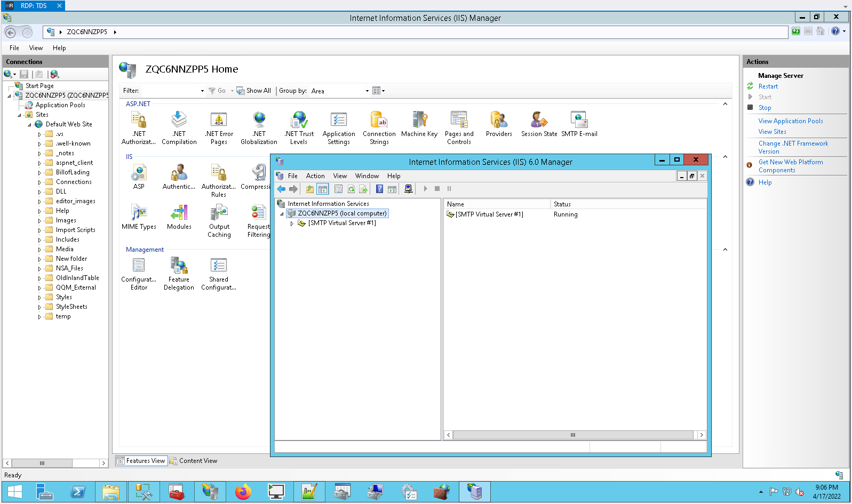
Task: Open the Authentication feature
Action: point(179,177)
